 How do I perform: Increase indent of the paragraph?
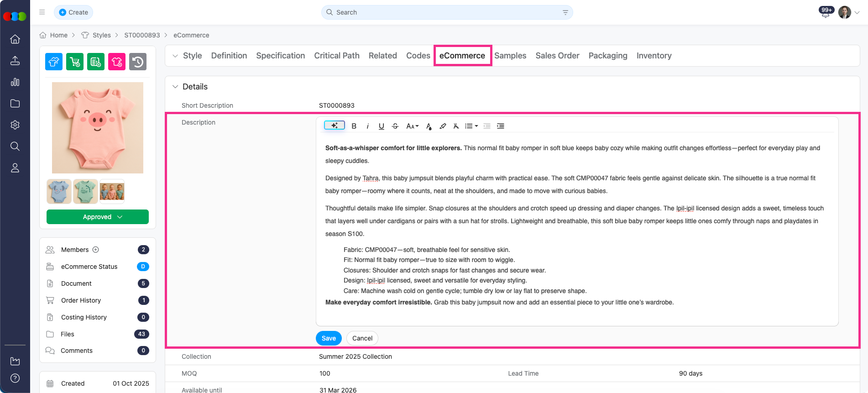point(501,126)
